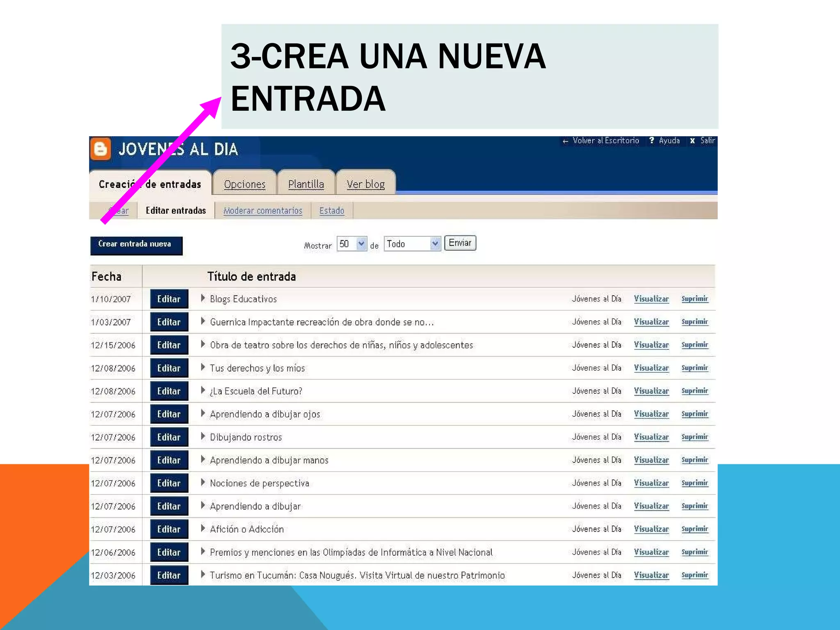This screenshot has width=840, height=630.
Task: Click the Salir link
Action: (708, 141)
